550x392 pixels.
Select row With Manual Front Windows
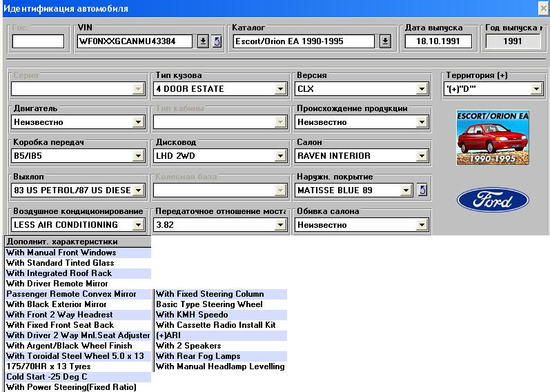click(78, 253)
